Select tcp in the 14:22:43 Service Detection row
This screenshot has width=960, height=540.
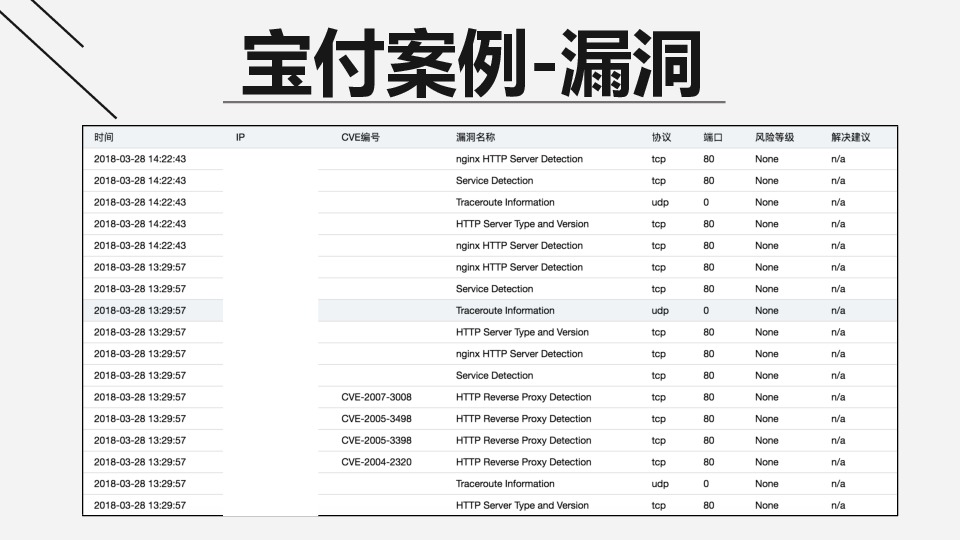pyautogui.click(x=659, y=181)
